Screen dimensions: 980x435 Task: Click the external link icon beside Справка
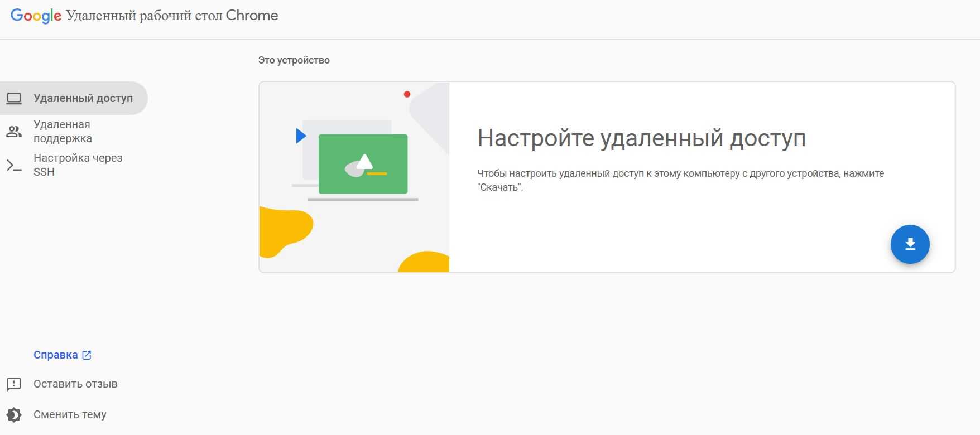point(87,355)
